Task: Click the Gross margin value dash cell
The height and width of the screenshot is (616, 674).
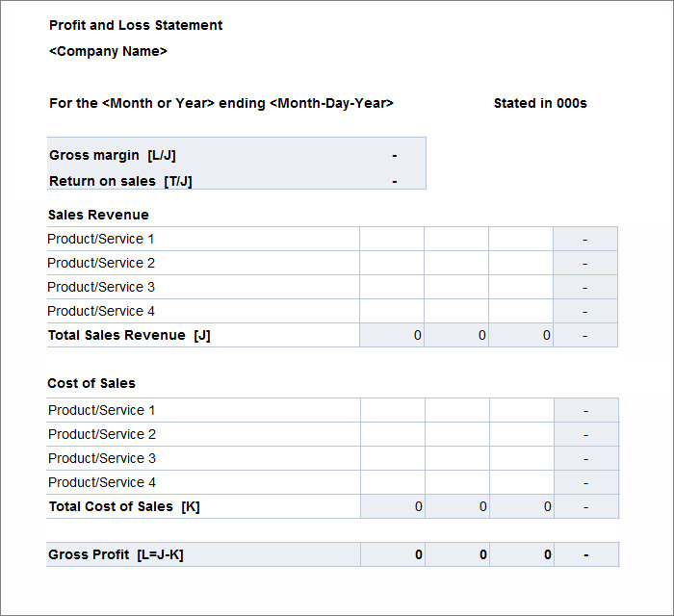Action: [x=395, y=155]
